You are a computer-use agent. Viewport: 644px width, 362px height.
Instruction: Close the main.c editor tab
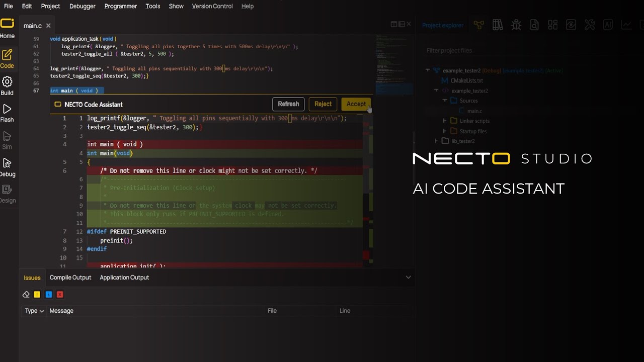click(x=48, y=26)
